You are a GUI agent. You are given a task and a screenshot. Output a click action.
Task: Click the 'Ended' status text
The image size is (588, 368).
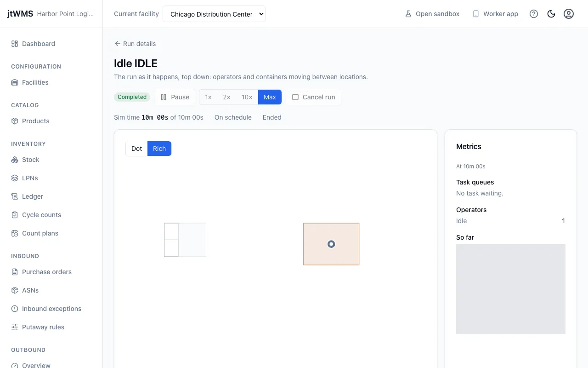[x=272, y=117]
